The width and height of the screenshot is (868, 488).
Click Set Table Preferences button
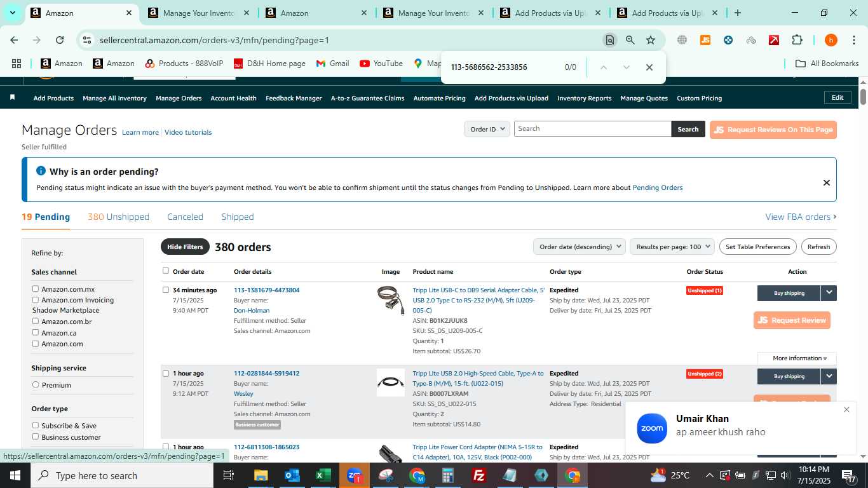pyautogui.click(x=758, y=247)
